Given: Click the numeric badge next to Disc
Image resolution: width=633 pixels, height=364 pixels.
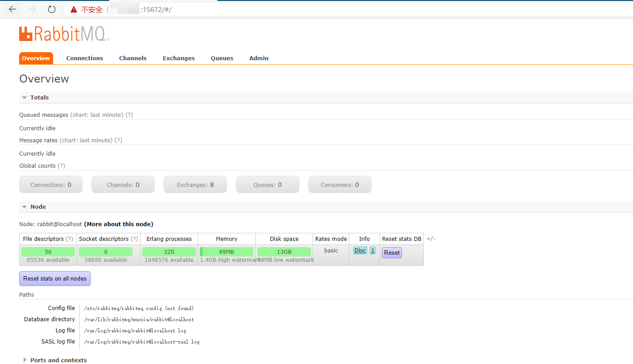Looking at the screenshot, I should click(372, 250).
